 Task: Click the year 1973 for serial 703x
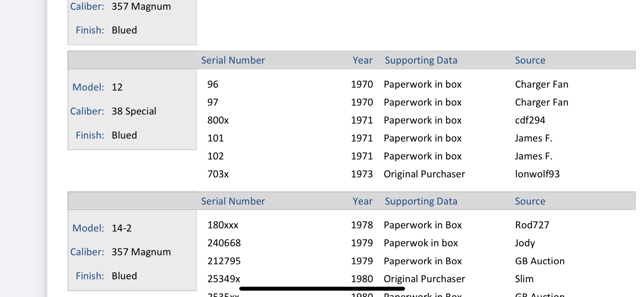click(362, 174)
